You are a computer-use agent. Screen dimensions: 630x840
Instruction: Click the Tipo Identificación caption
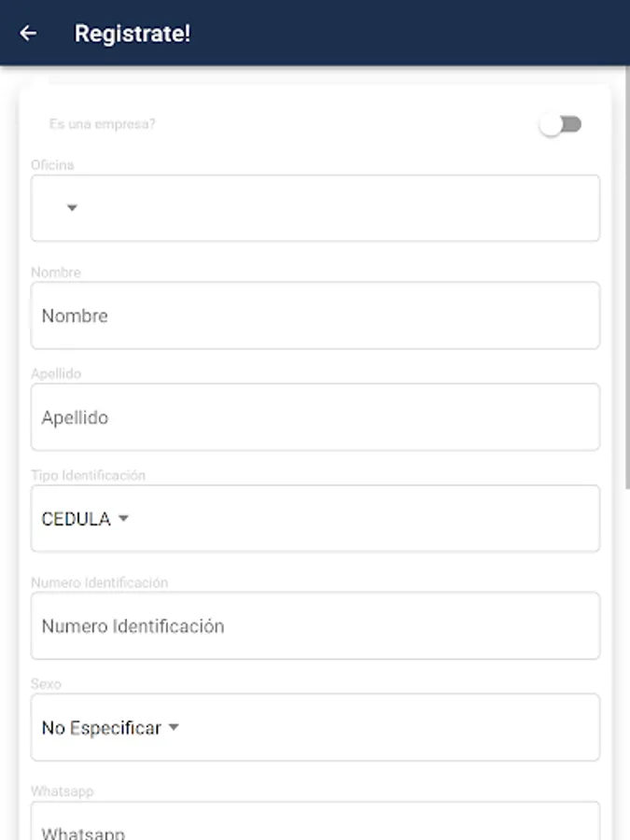coord(88,475)
